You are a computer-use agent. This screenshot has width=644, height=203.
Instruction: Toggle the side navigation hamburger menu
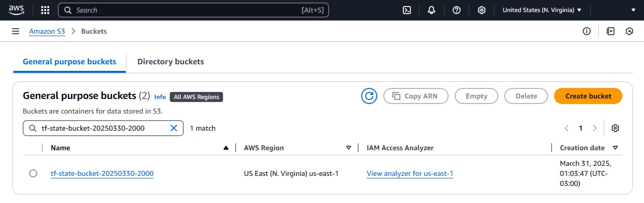pyautogui.click(x=16, y=31)
